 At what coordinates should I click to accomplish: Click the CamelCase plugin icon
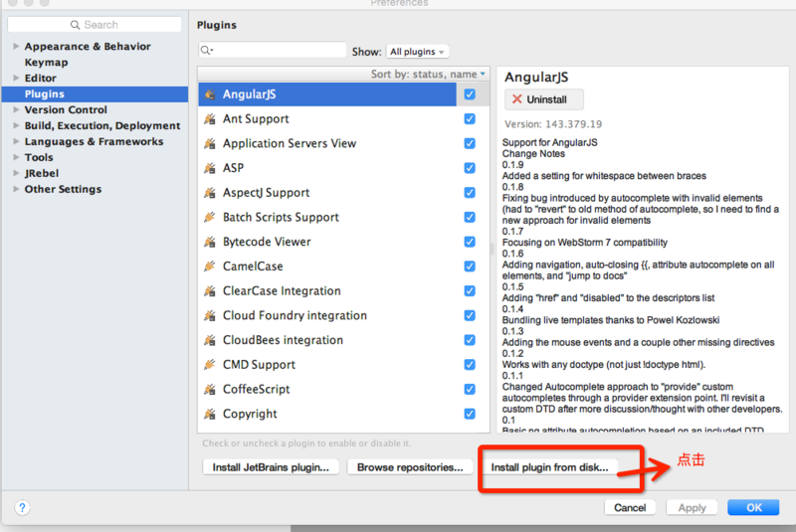[210, 266]
